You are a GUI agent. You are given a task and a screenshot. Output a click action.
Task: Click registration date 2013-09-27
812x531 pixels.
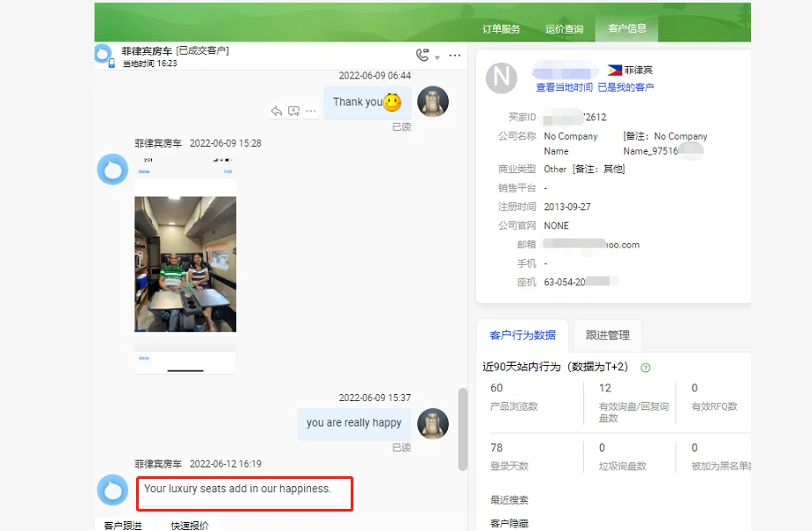point(567,207)
